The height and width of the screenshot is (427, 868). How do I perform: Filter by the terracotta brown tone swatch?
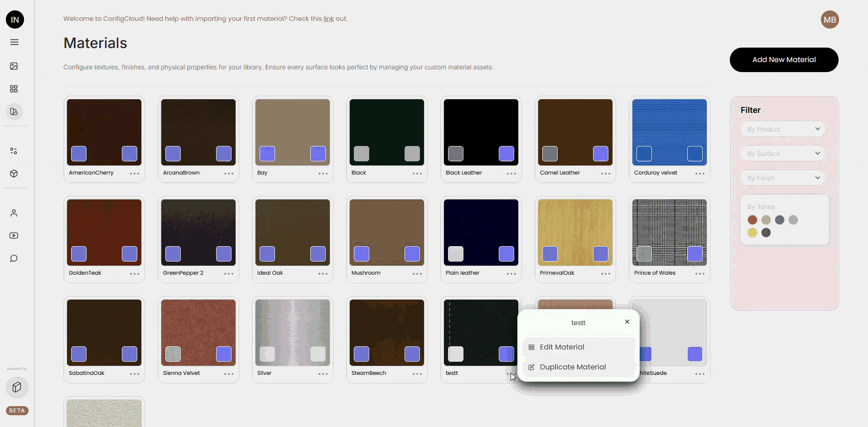point(752,220)
